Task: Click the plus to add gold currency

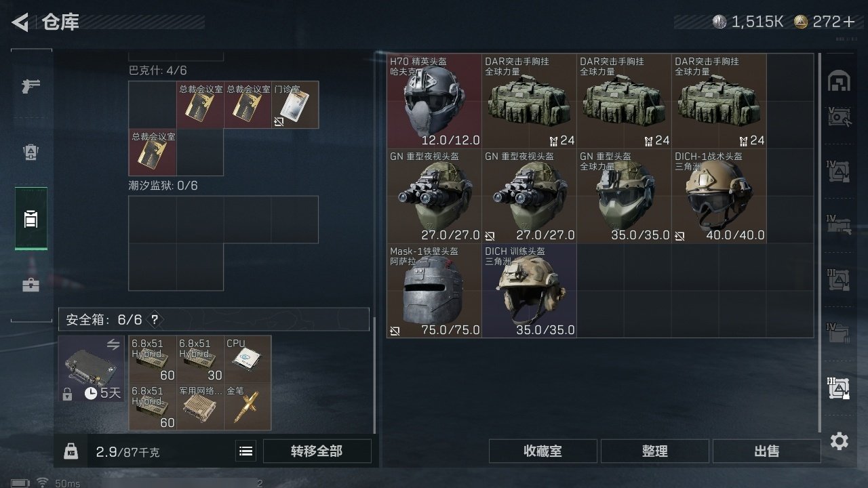Action: [850, 22]
